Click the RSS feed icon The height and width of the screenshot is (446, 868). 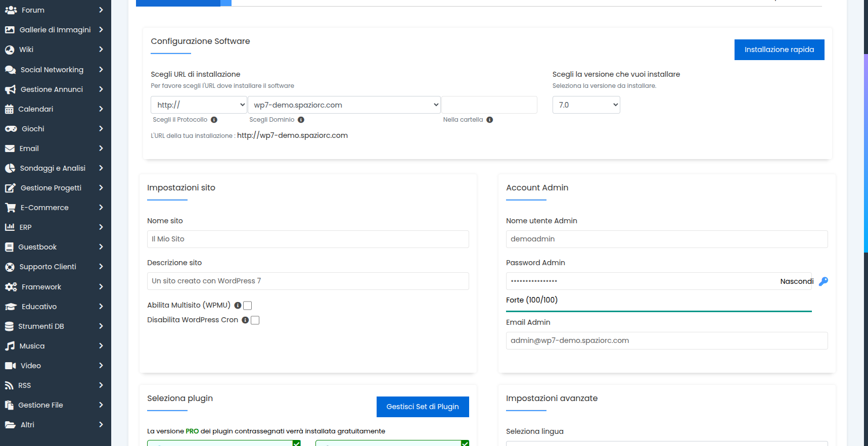9,385
